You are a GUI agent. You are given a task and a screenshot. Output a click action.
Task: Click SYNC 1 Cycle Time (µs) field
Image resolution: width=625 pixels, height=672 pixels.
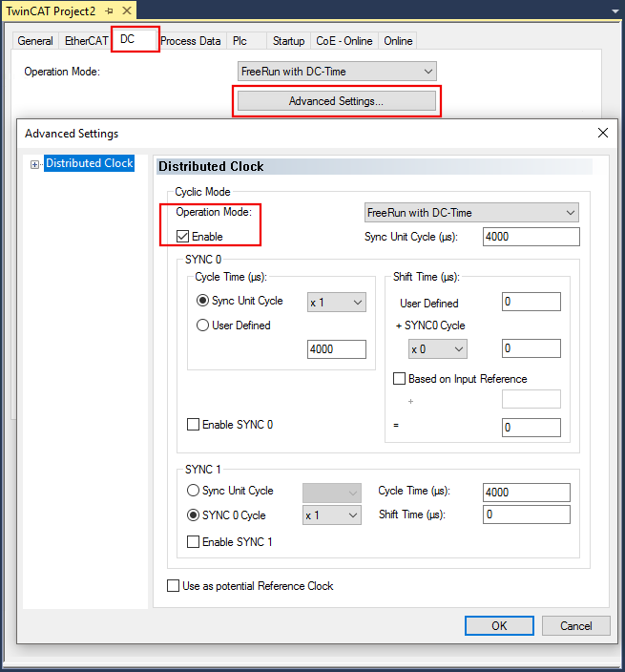(527, 492)
